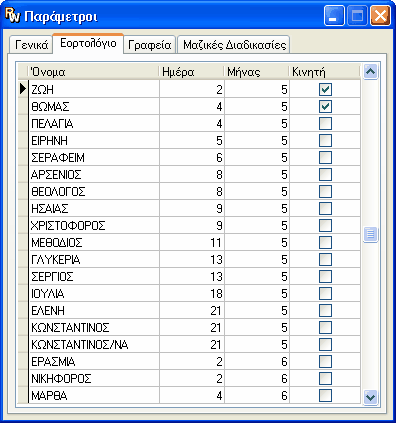Check Κινητή checkbox for ΑΡΣΕΝΙΟΣ
The width and height of the screenshot is (396, 423).
click(325, 174)
